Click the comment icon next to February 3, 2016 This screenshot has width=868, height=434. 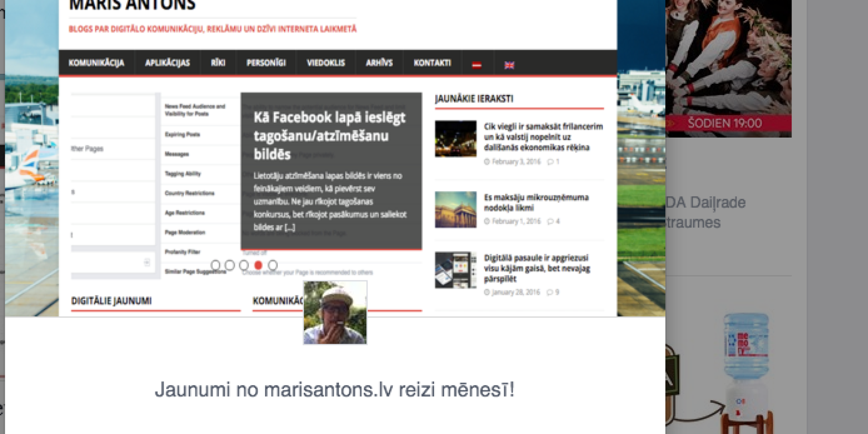(550, 161)
